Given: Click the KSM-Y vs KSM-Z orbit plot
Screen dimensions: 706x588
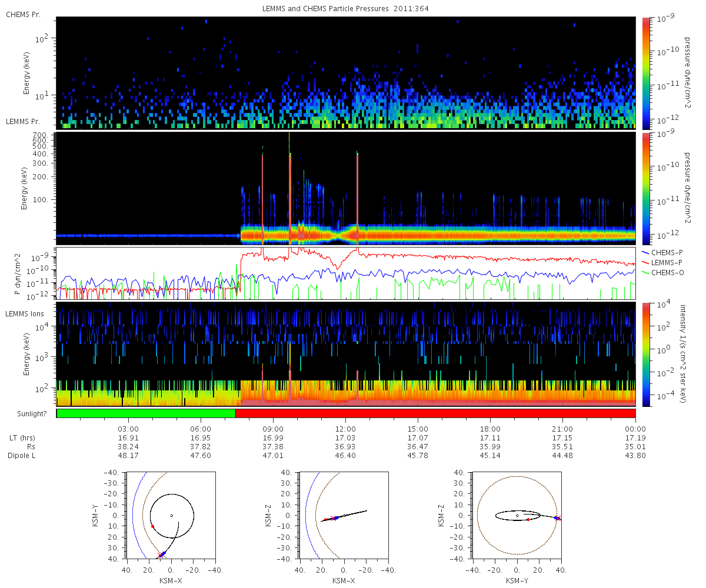Looking at the screenshot, I should 517,515.
